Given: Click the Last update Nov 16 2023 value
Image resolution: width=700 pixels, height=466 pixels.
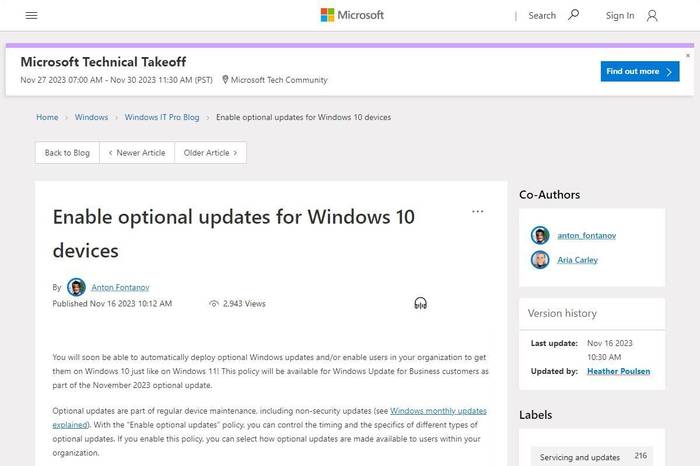Looking at the screenshot, I should coord(610,350).
